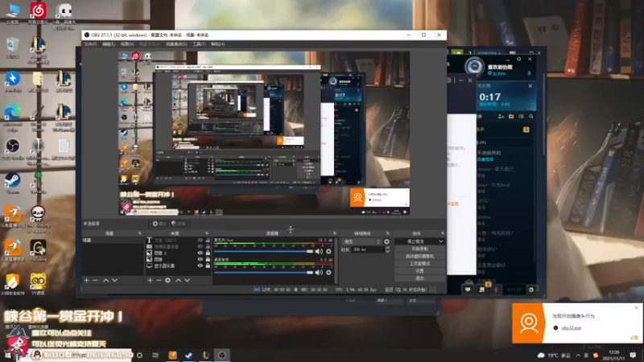Open the 麦克风/Aux audio settings gear
Screen dimensions: 644x362
pos(328,251)
